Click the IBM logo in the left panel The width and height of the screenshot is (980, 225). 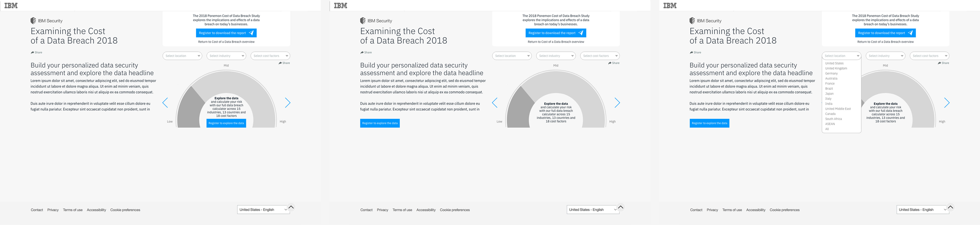tap(11, 5)
